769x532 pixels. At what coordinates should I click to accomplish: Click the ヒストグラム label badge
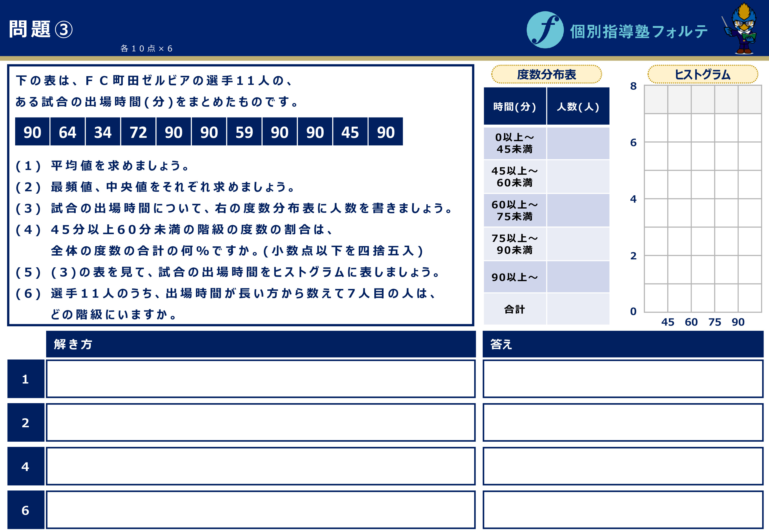(703, 74)
